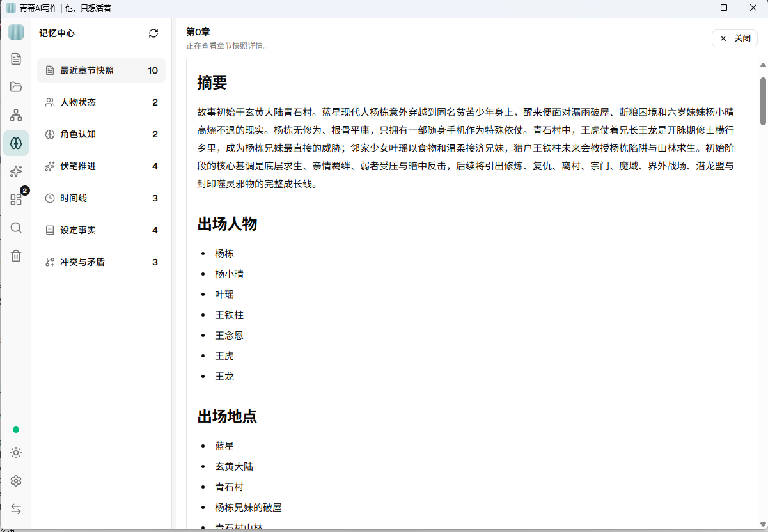
Task: Click the 最近章节快照 document icon
Action: [50, 70]
